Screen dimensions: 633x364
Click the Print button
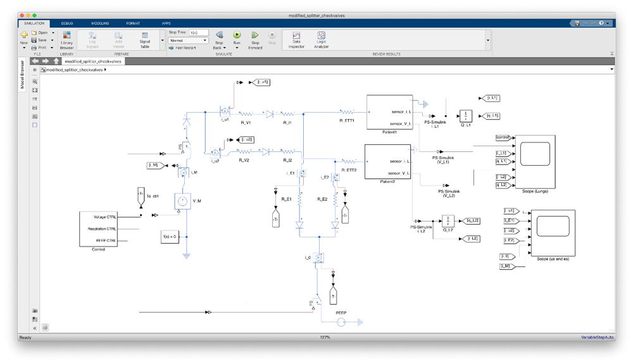pyautogui.click(x=41, y=47)
